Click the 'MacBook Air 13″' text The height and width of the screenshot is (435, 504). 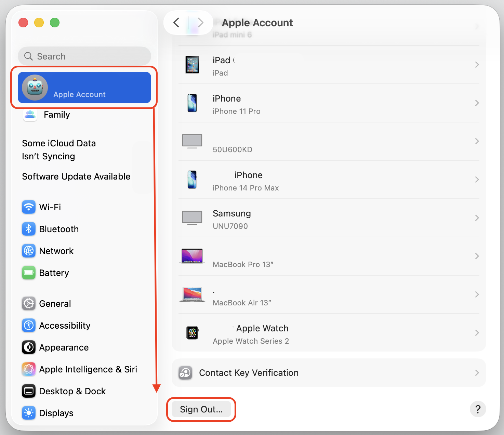(x=242, y=303)
